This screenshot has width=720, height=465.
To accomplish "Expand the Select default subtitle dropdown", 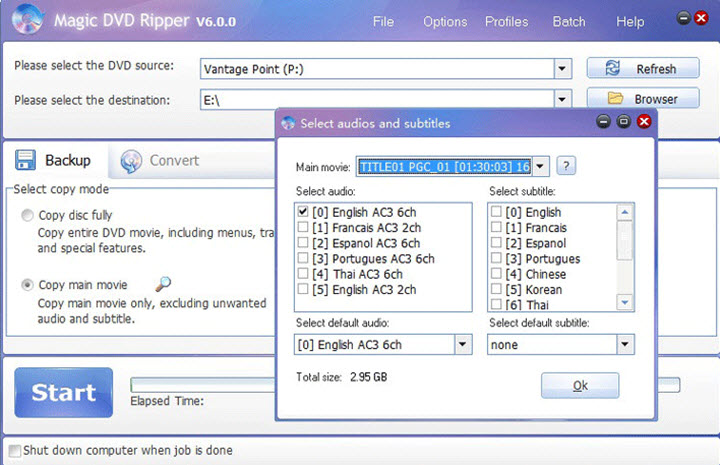I will coord(624,344).
